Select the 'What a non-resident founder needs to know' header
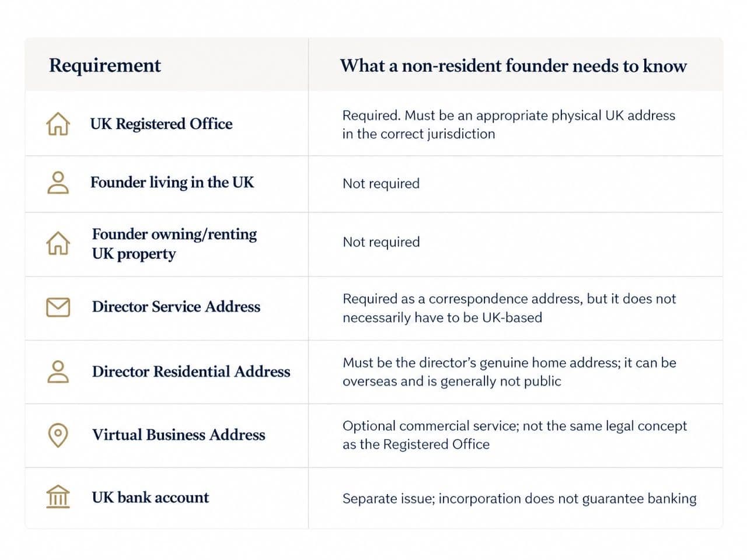 click(x=514, y=65)
